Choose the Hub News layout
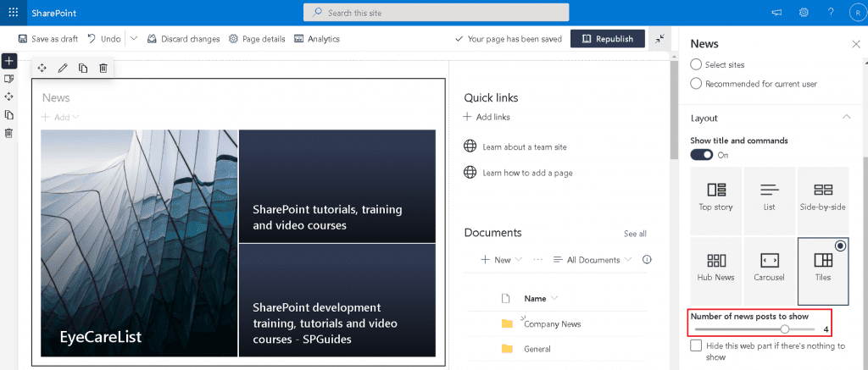The height and width of the screenshot is (370, 868). [x=715, y=270]
